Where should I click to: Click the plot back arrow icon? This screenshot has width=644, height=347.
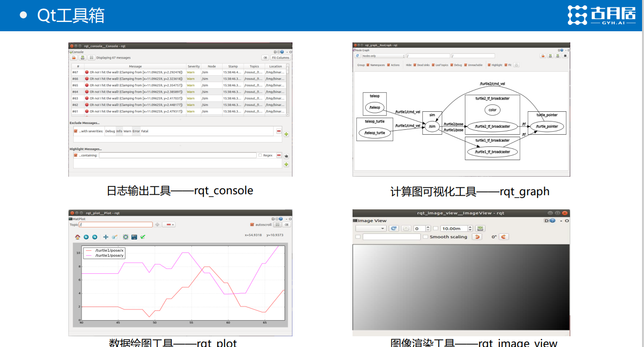(x=86, y=237)
